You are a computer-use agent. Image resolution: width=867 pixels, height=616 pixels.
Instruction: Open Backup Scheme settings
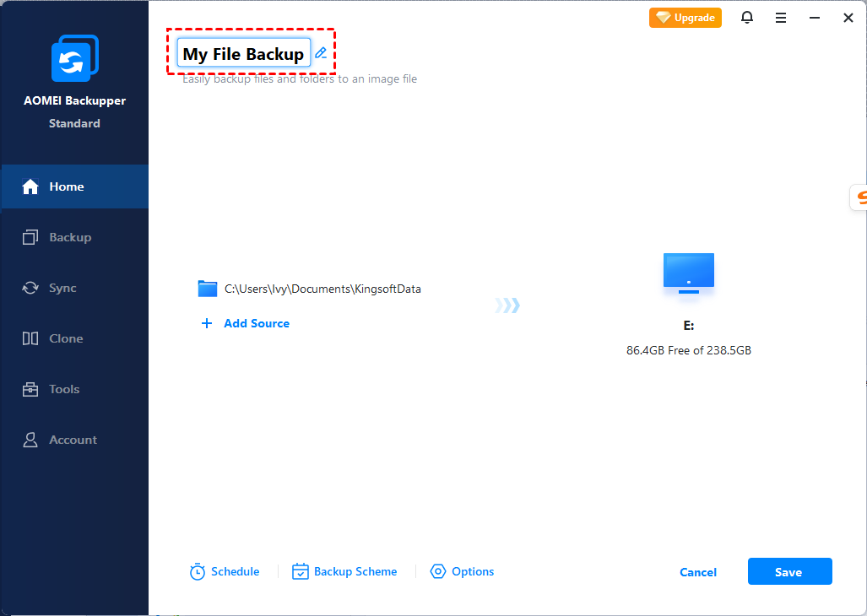click(344, 572)
